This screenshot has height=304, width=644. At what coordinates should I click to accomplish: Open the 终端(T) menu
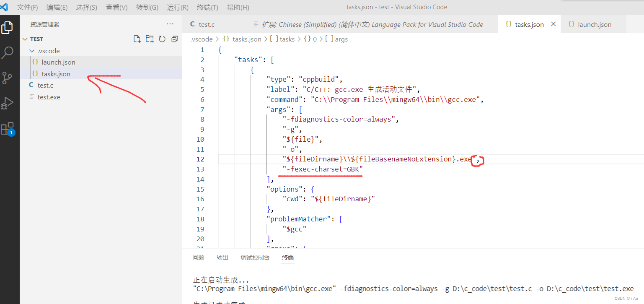207,7
